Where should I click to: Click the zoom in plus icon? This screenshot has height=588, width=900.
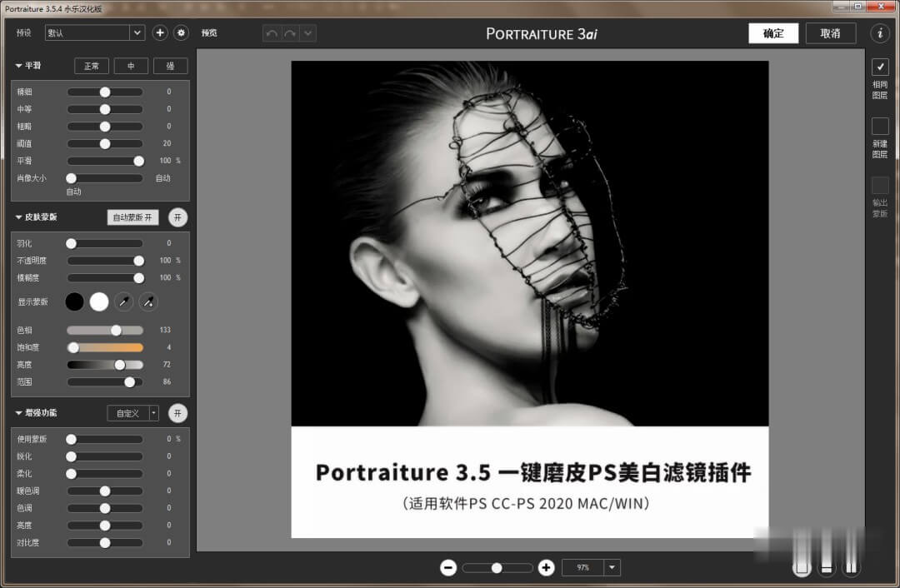[546, 568]
